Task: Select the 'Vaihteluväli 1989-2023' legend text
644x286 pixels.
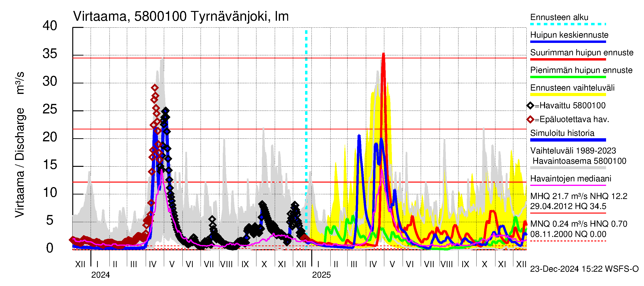Action: click(573, 151)
